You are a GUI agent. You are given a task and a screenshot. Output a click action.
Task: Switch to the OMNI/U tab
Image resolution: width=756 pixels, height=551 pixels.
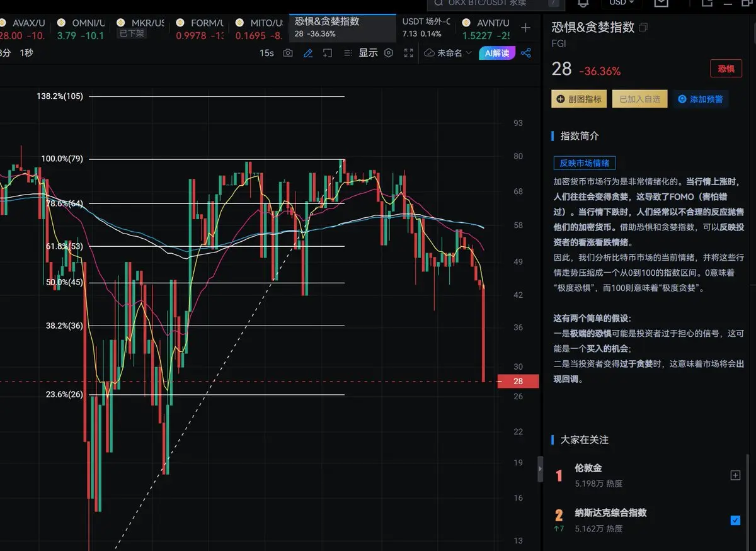pos(80,28)
